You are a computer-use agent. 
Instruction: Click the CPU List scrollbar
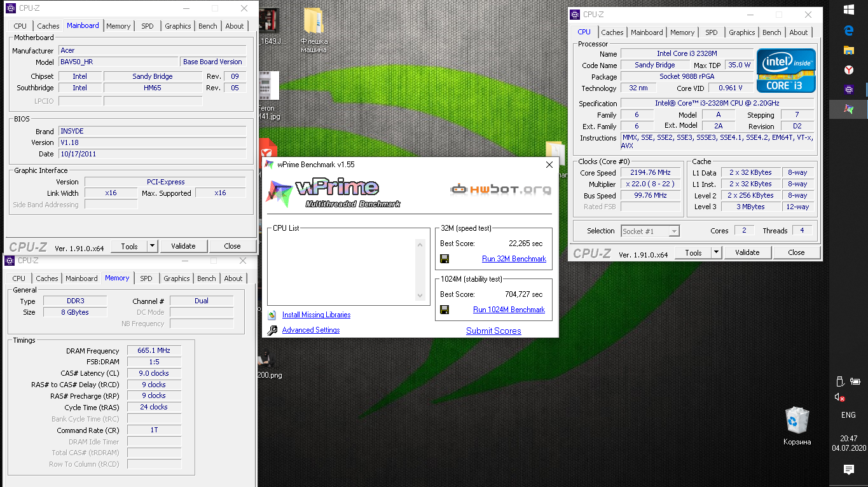[419, 270]
